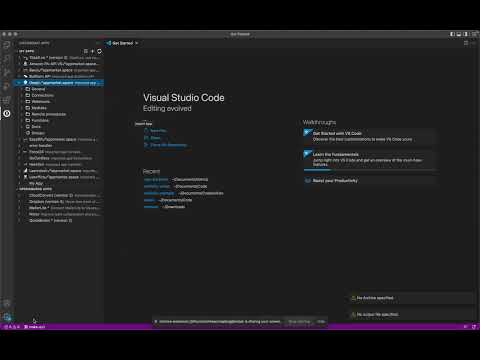
Task: Click the No Archive specified notification
Action: (411, 298)
